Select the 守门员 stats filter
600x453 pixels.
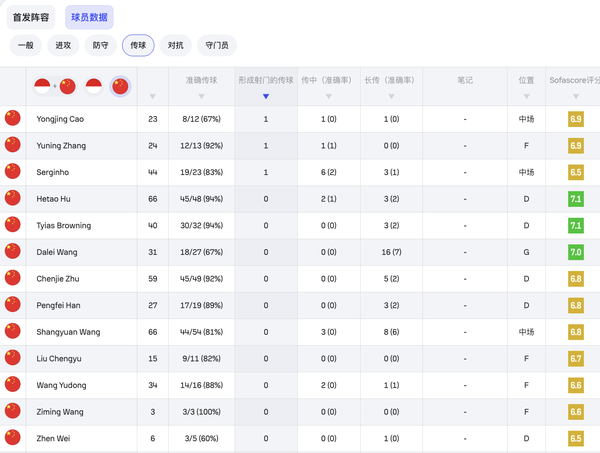[217, 46]
